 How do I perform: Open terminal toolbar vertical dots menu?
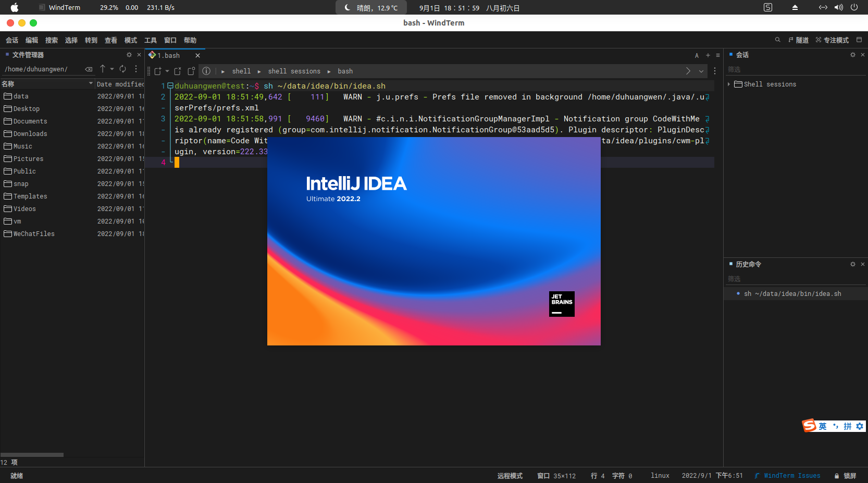click(x=715, y=71)
